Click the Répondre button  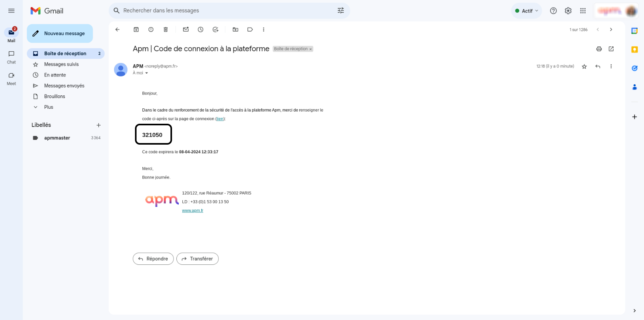pyautogui.click(x=153, y=259)
